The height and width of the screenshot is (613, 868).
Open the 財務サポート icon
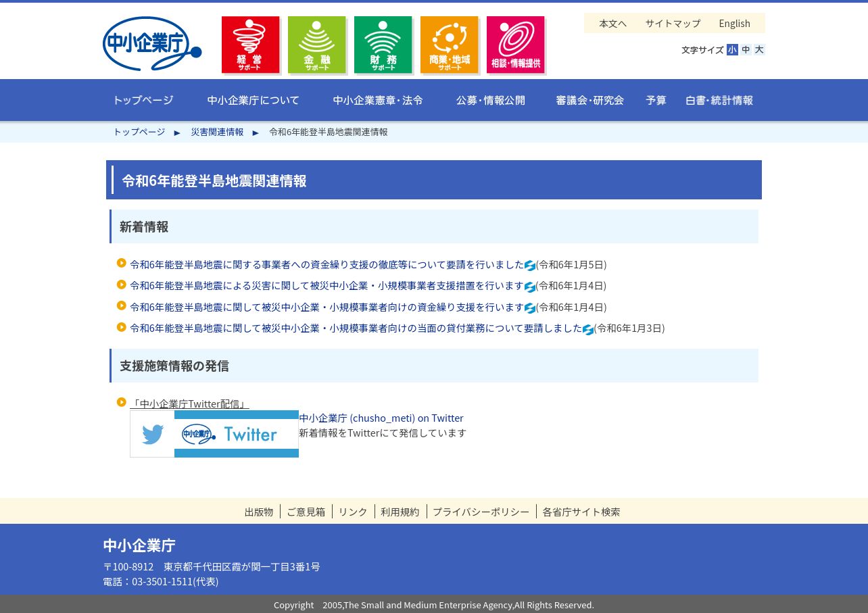click(x=383, y=45)
